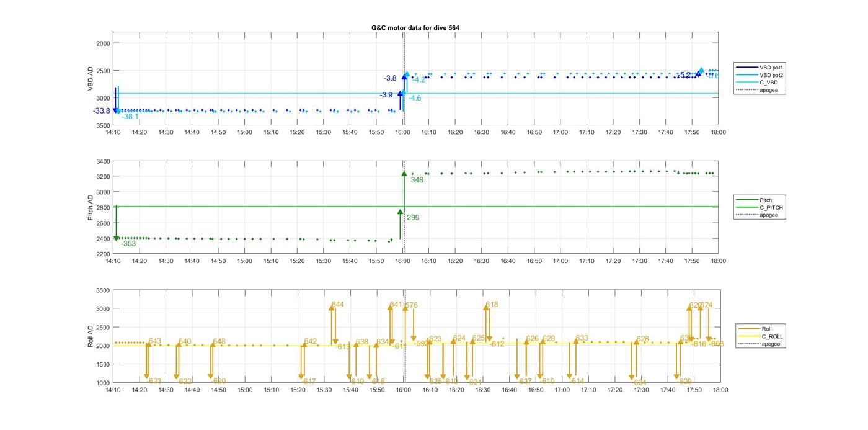Click the -612 roll annotation

coord(497,344)
